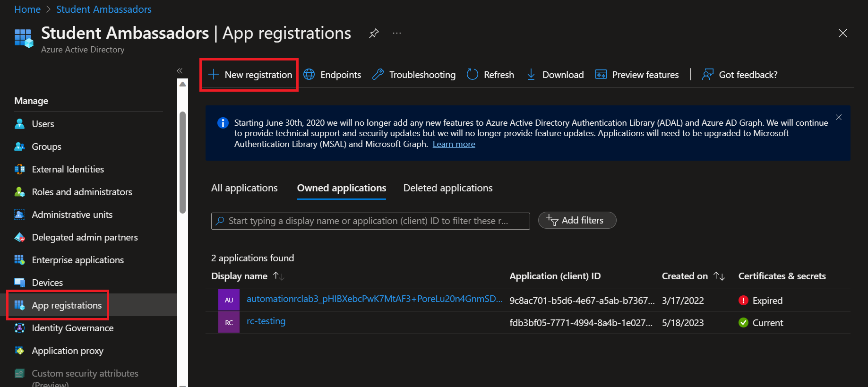Click the Enterprise applications icon

[20, 260]
